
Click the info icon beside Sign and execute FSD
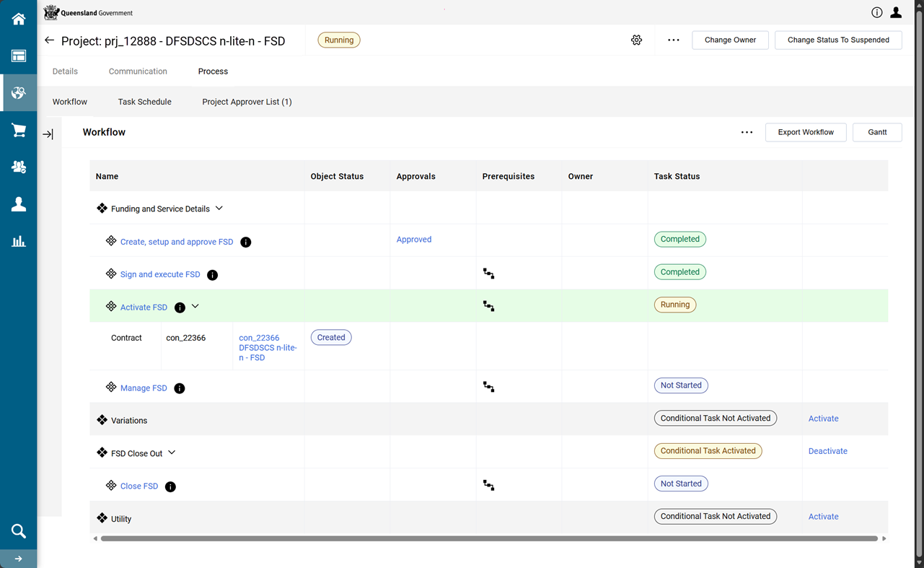(212, 275)
